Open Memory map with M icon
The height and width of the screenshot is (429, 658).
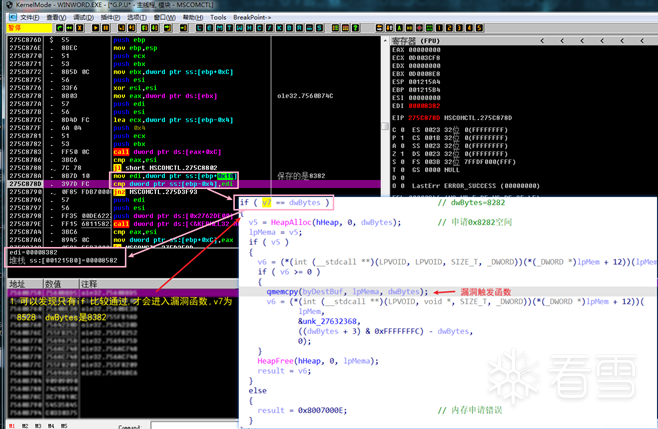(x=219, y=28)
